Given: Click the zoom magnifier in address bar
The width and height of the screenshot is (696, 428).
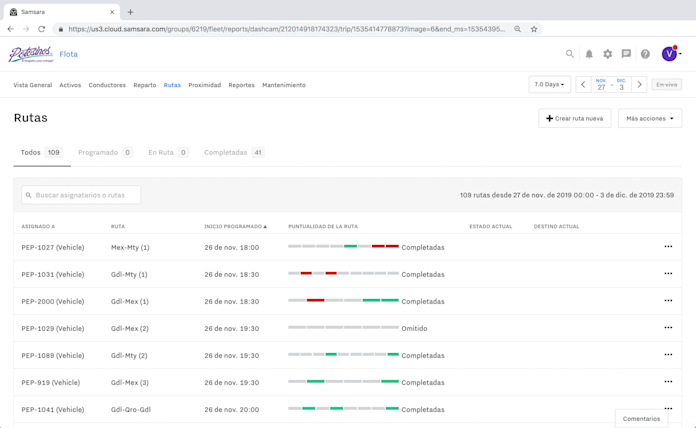Looking at the screenshot, I should tap(518, 29).
